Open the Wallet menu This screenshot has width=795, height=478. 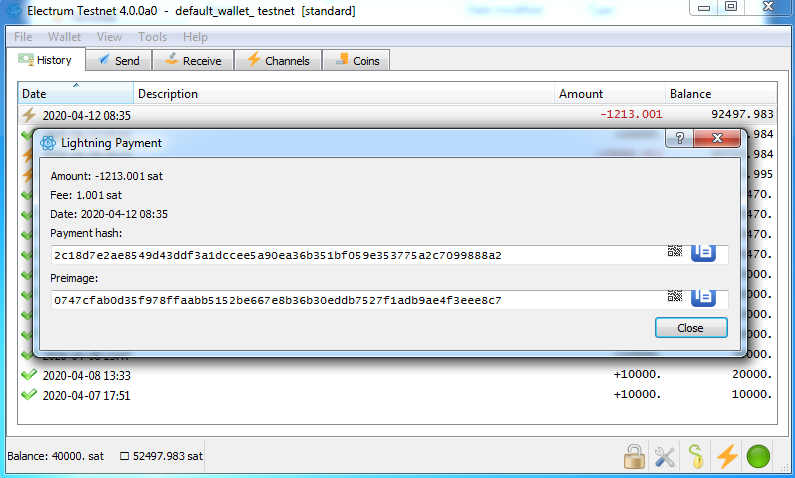coord(64,37)
